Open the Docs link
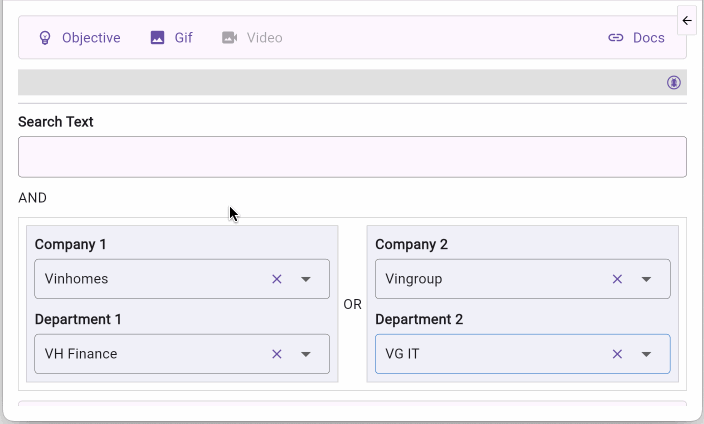Viewport: 704px width, 424px height. click(x=648, y=38)
